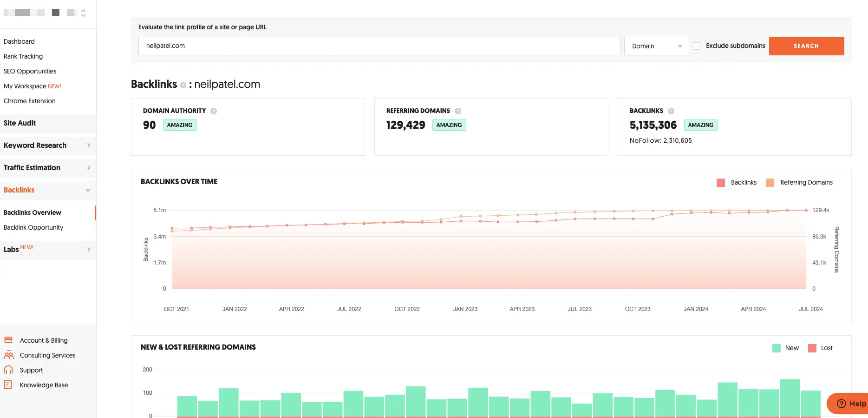Expand Traffic Estimation menu chevron
868x418 pixels.
coord(89,168)
